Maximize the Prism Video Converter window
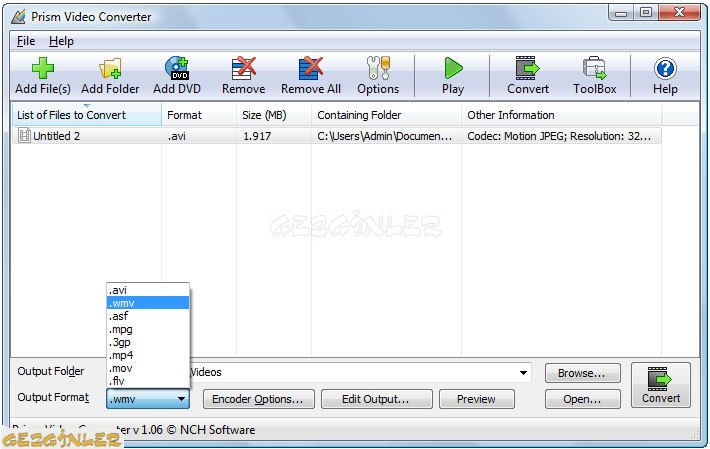Image resolution: width=710 pixels, height=449 pixels. [x=646, y=13]
